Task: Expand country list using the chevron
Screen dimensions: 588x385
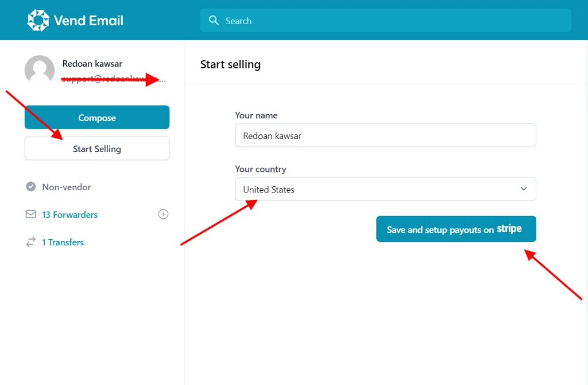Action: (x=524, y=188)
